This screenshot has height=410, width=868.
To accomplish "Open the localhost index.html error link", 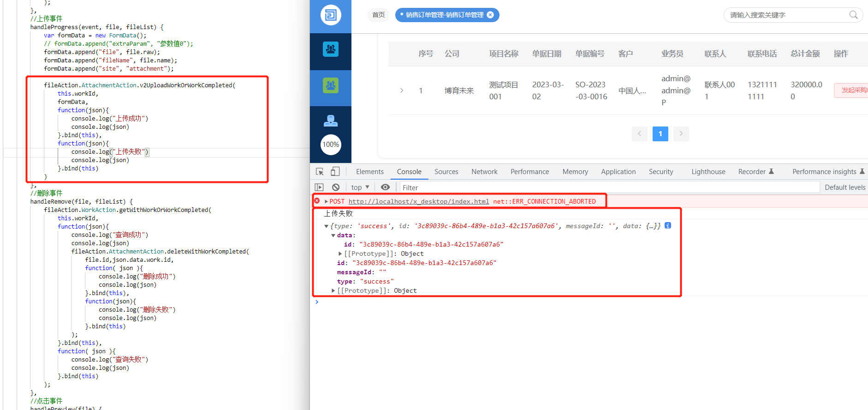I will [x=419, y=201].
